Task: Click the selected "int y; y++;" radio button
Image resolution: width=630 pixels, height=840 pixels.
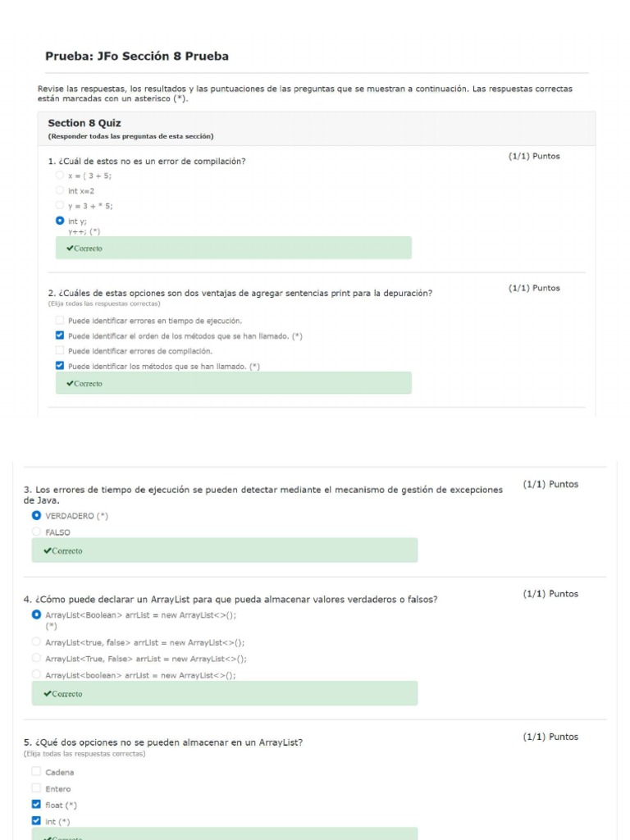Action: click(60, 221)
